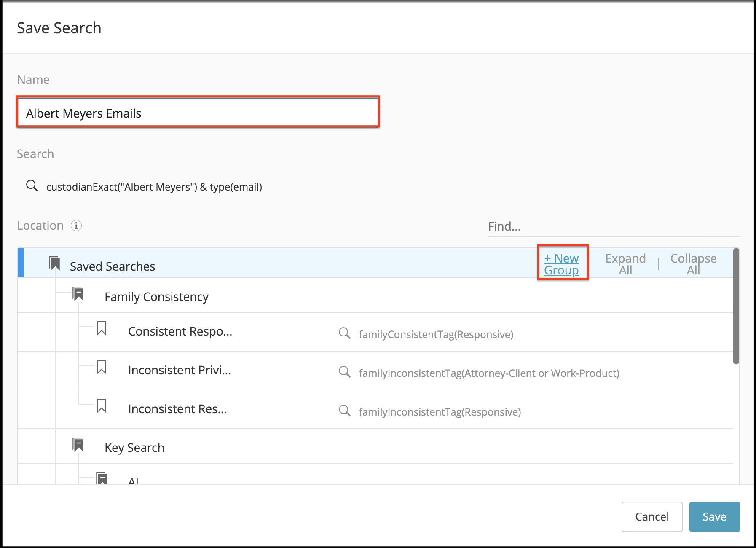Screen dimensions: 756x548
Task: Click the Name input field
Action: tap(198, 113)
